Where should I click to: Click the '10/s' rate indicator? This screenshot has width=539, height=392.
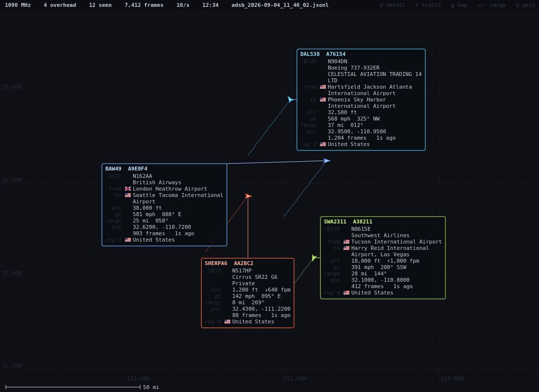(183, 5)
